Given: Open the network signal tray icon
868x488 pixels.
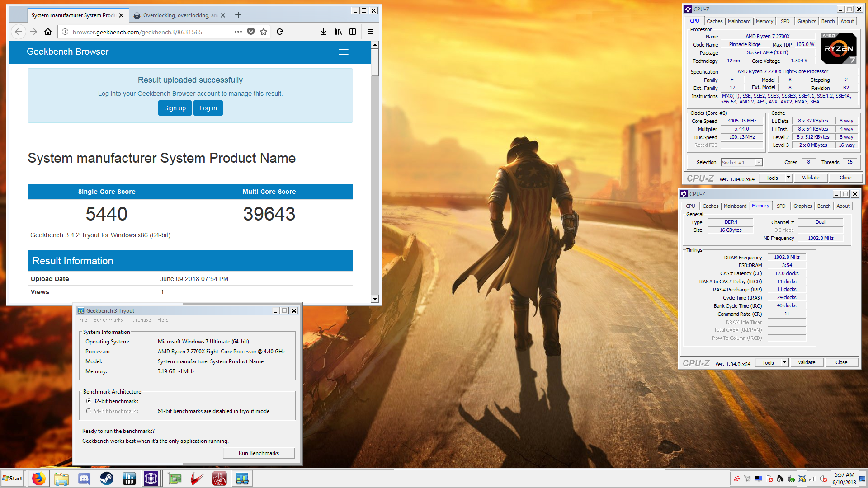Looking at the screenshot, I should (813, 479).
